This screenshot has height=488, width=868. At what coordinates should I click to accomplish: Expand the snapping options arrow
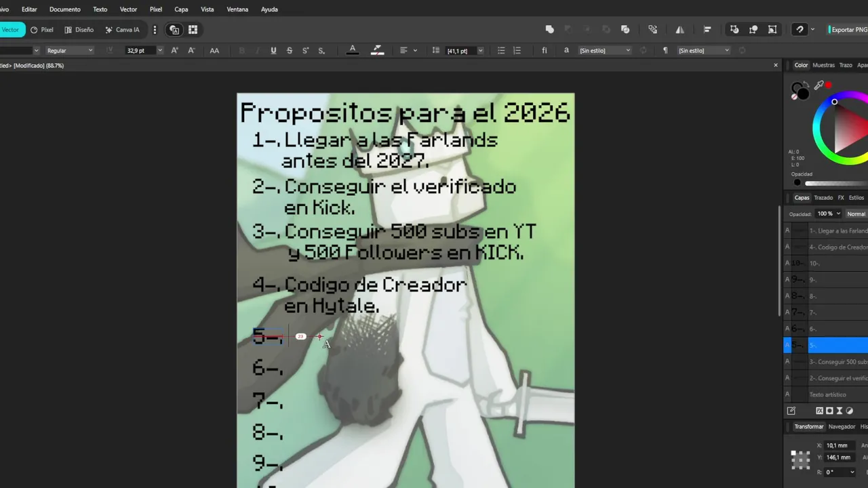812,30
